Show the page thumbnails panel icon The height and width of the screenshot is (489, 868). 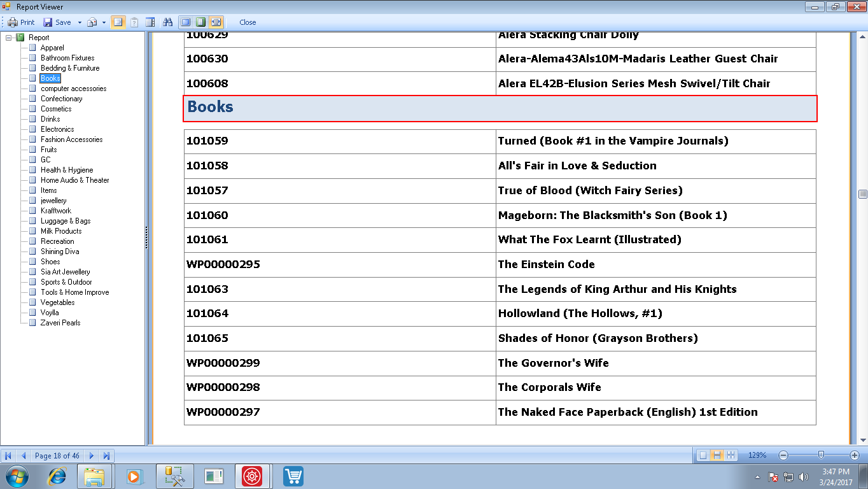[150, 22]
